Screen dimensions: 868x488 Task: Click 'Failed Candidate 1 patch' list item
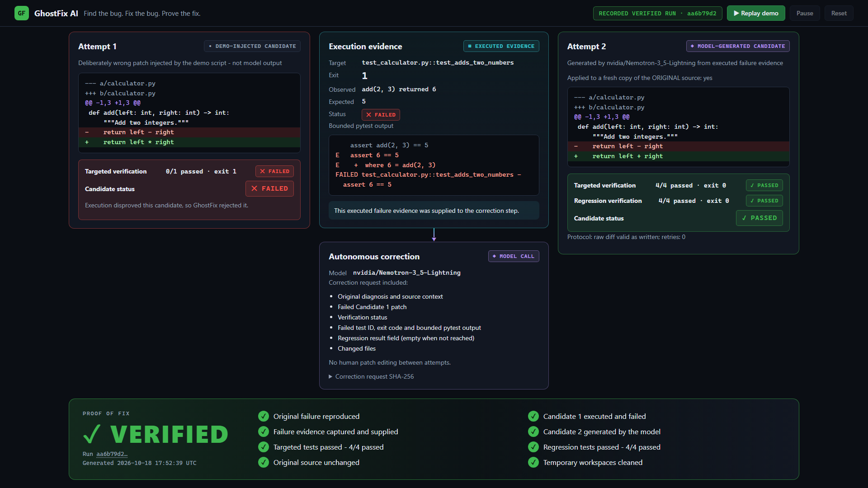(x=372, y=307)
